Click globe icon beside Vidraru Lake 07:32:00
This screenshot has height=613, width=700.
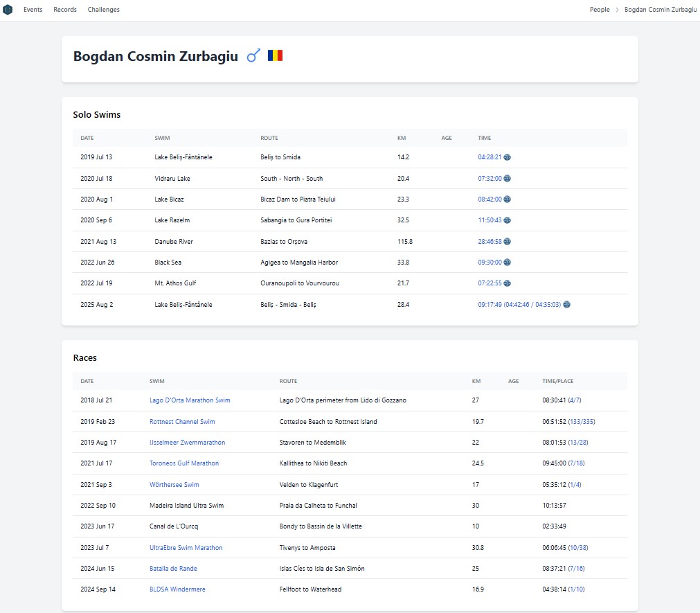coord(507,179)
